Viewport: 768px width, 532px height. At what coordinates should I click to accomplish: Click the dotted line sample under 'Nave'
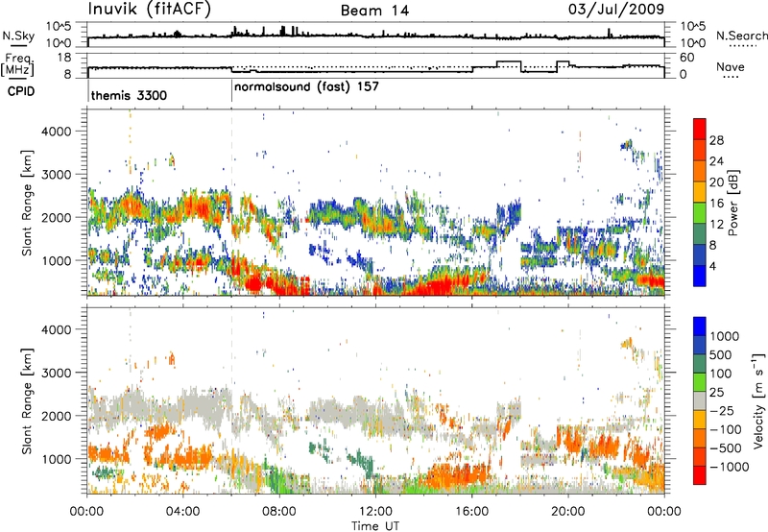click(x=731, y=77)
